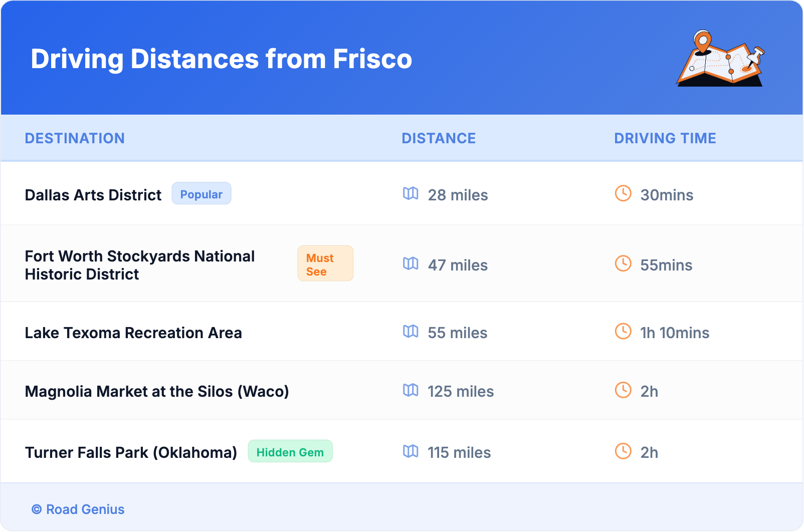The height and width of the screenshot is (532, 804).
Task: Click the clock icon beside 55mins
Action: (x=623, y=263)
